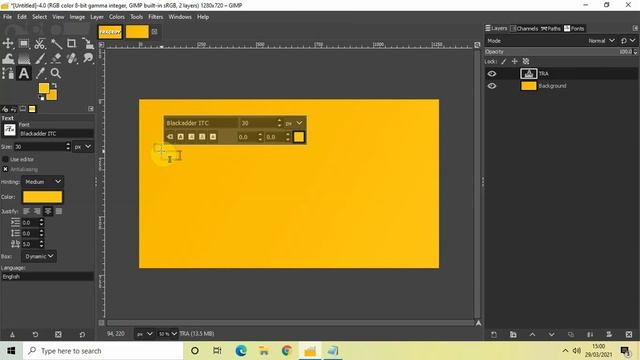The width and height of the screenshot is (640, 360).
Task: Switch to the Fonts tab
Action: 574,29
